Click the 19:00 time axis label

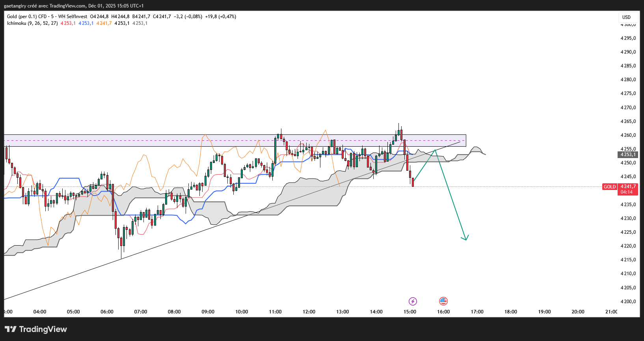544,312
